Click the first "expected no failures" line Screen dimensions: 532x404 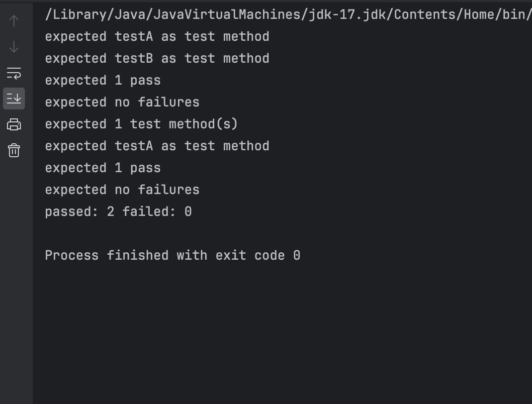pos(122,102)
